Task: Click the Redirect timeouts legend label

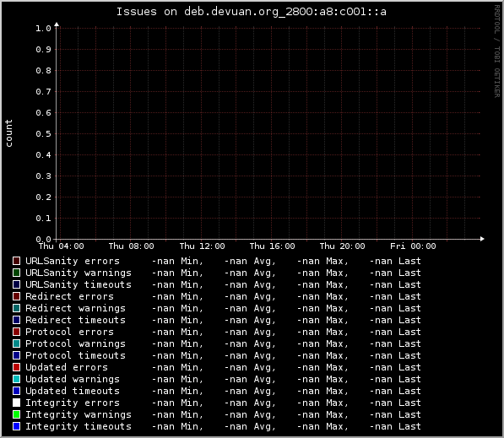Action: [75, 320]
